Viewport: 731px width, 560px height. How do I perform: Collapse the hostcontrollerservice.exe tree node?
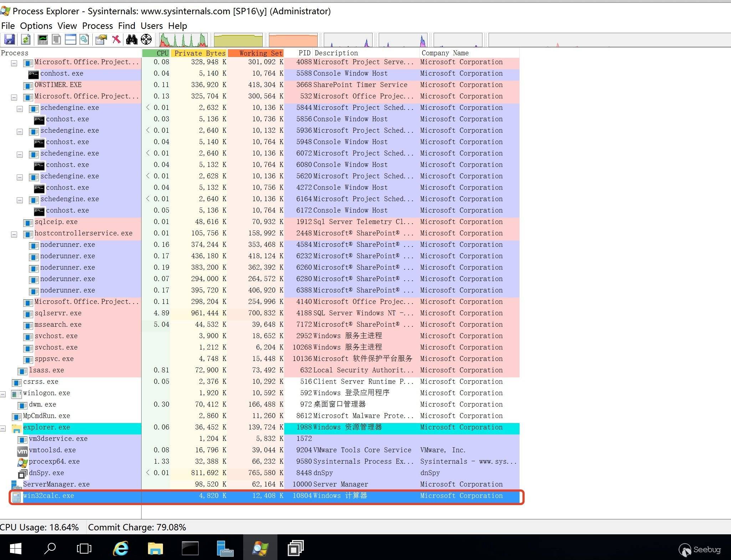click(14, 234)
